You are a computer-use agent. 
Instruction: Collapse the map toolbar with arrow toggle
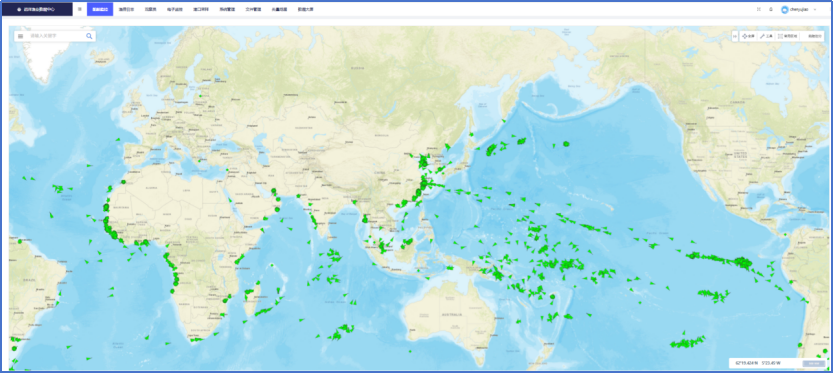coord(735,36)
